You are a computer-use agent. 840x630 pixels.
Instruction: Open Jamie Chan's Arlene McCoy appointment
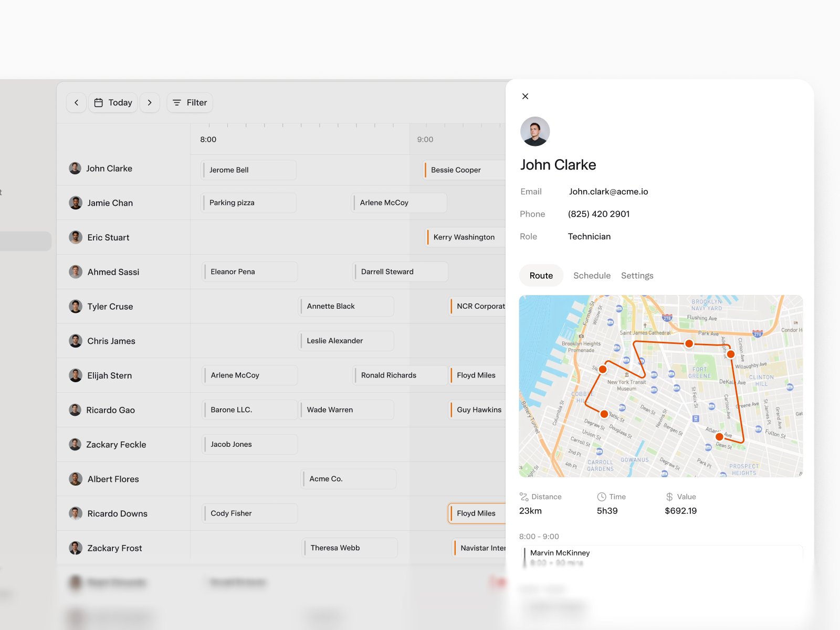(x=399, y=203)
